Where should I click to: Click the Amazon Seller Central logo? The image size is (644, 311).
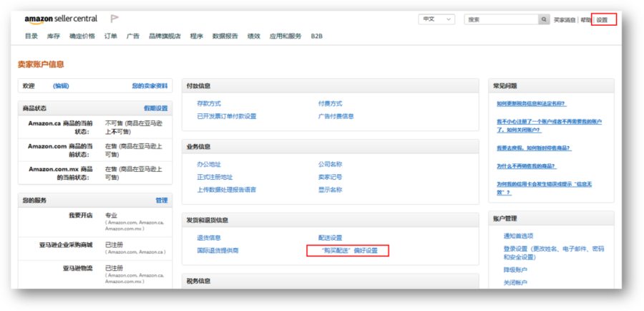[61, 19]
